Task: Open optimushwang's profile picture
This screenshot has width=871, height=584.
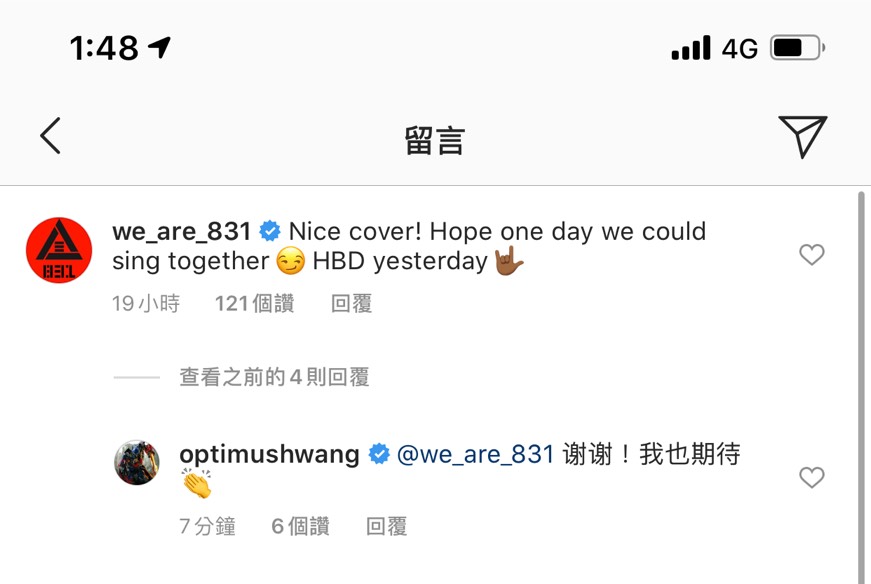Action: click(x=137, y=462)
